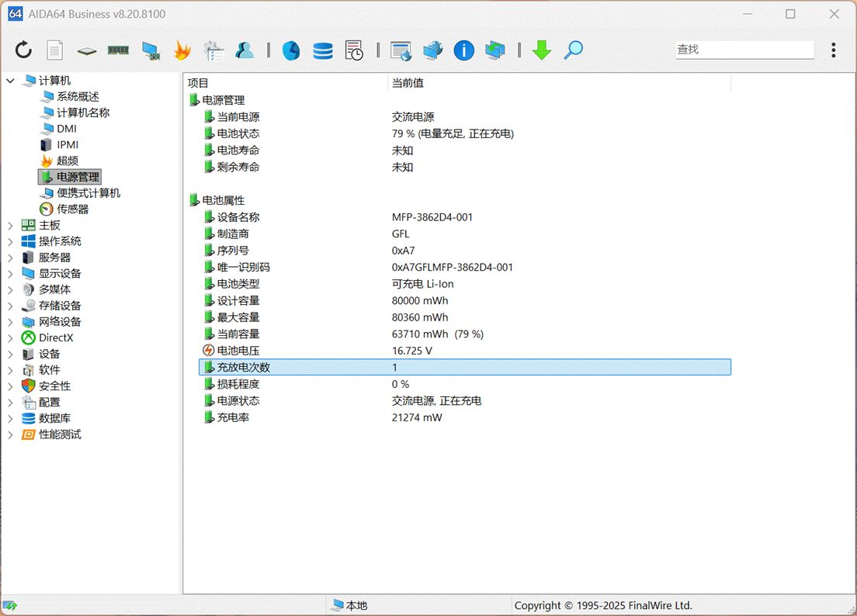The width and height of the screenshot is (857, 616).
Task: Click the CPU chip toolbar icon
Action: click(86, 50)
